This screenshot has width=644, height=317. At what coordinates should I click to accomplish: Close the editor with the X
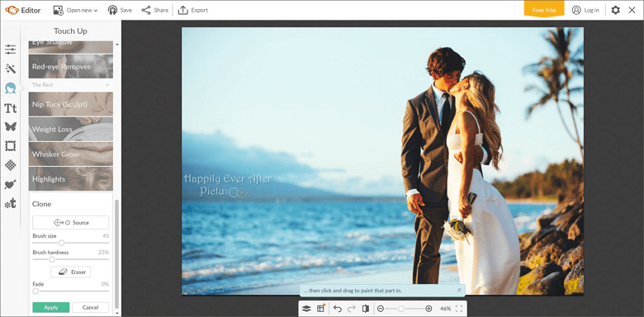click(632, 10)
